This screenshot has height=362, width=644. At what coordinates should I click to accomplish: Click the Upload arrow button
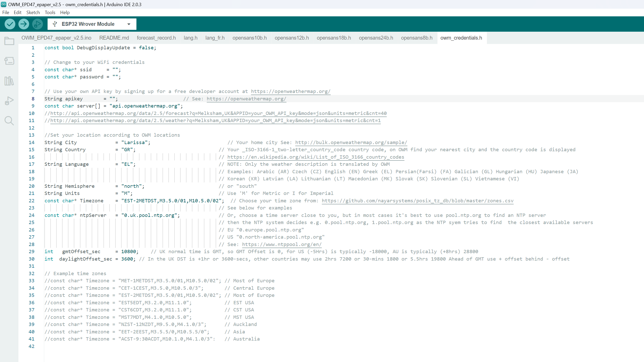point(24,24)
